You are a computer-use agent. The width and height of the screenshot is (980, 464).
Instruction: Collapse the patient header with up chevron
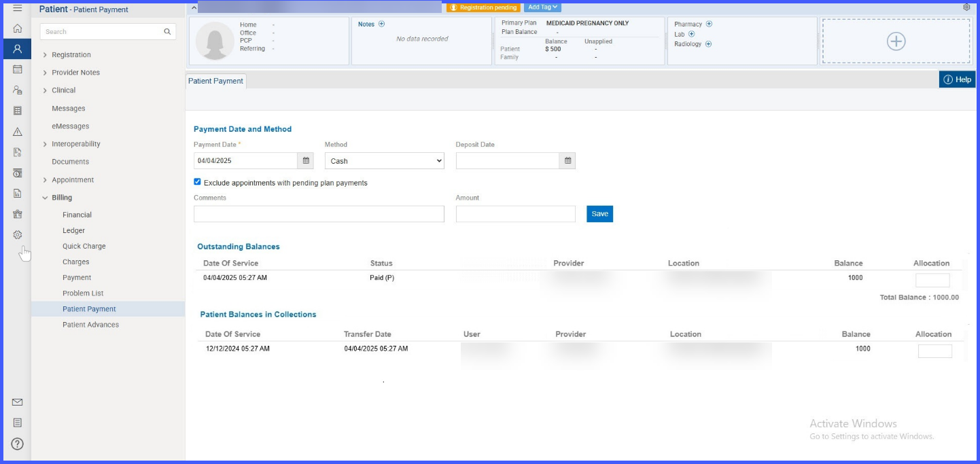point(193,7)
